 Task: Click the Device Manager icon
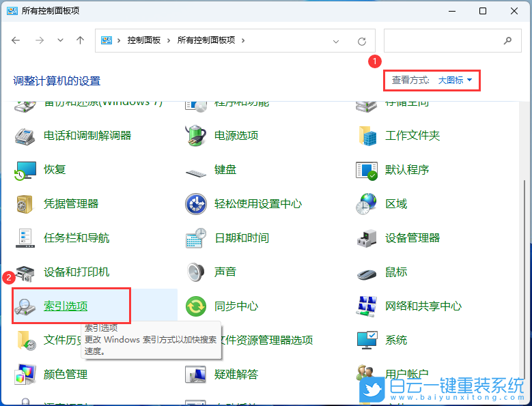(x=367, y=238)
